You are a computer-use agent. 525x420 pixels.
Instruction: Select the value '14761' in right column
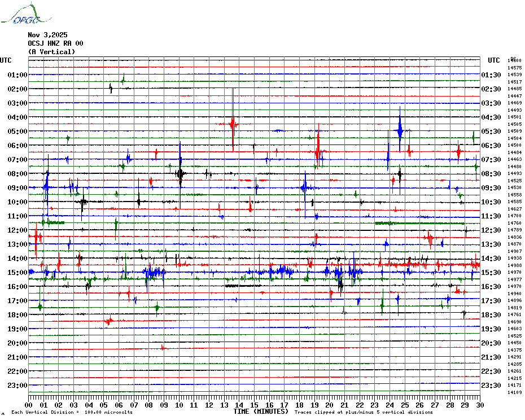(515, 315)
